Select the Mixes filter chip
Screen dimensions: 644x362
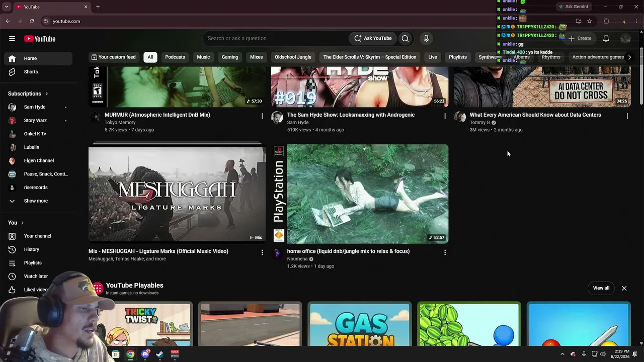point(257,57)
